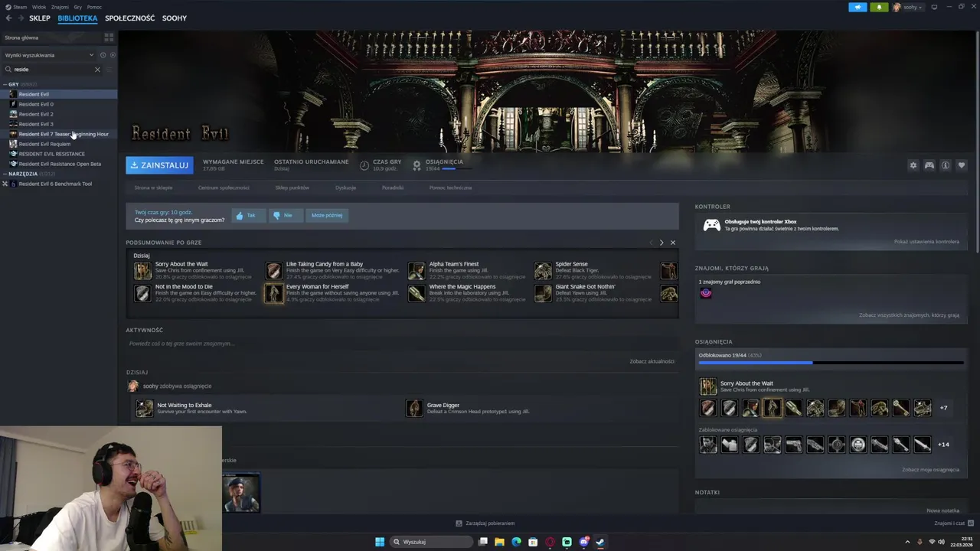Open Poradniki tab
This screenshot has height=551, width=980.
point(393,187)
